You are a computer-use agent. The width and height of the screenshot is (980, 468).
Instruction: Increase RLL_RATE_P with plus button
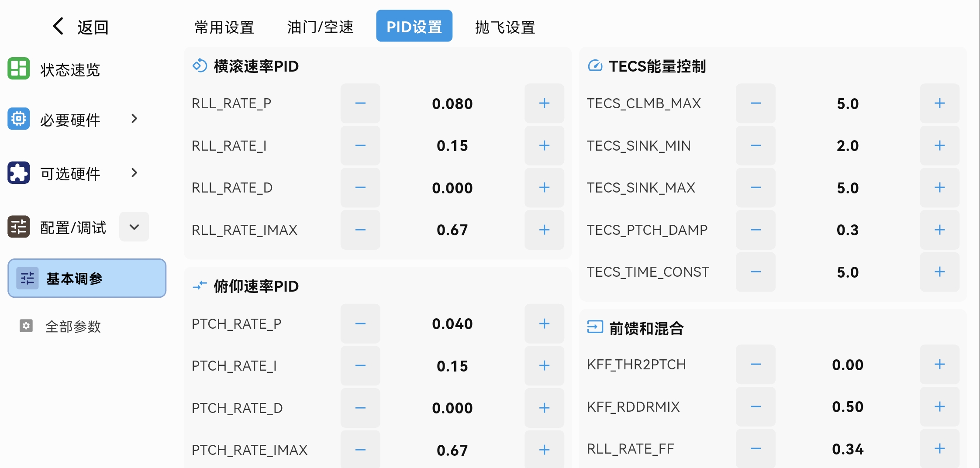(x=544, y=103)
